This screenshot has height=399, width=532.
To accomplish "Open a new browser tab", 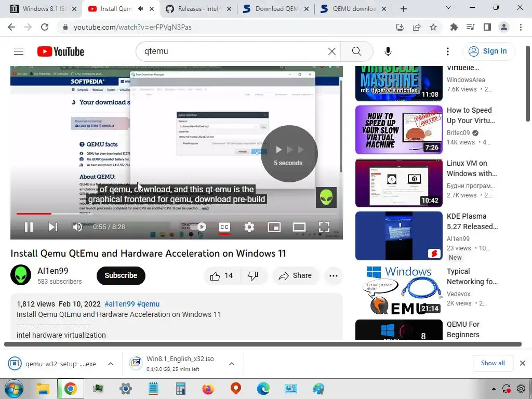I will pyautogui.click(x=403, y=9).
